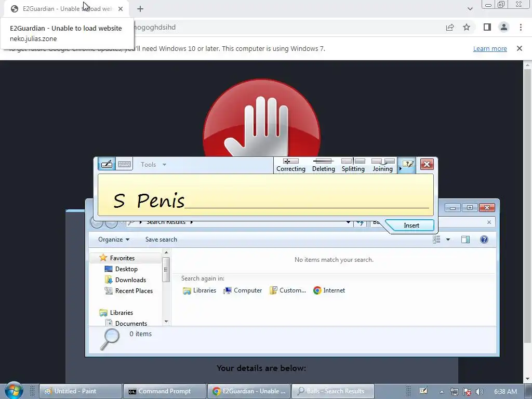Clear the Explorer search box

click(x=489, y=222)
